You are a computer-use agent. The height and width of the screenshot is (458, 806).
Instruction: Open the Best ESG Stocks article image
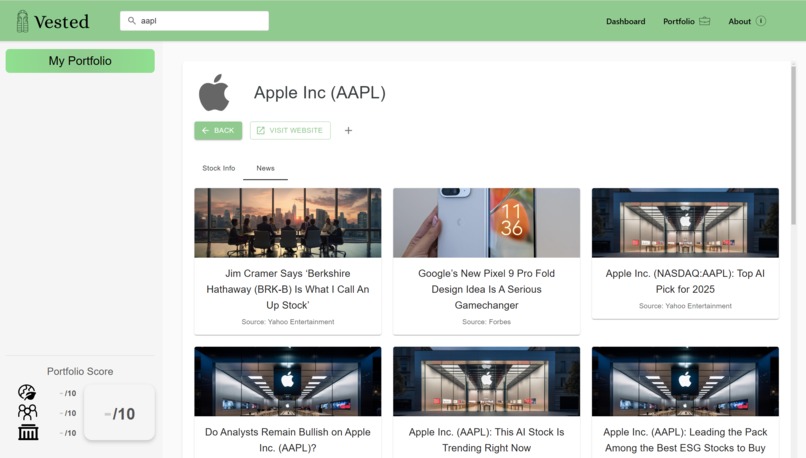coord(685,381)
